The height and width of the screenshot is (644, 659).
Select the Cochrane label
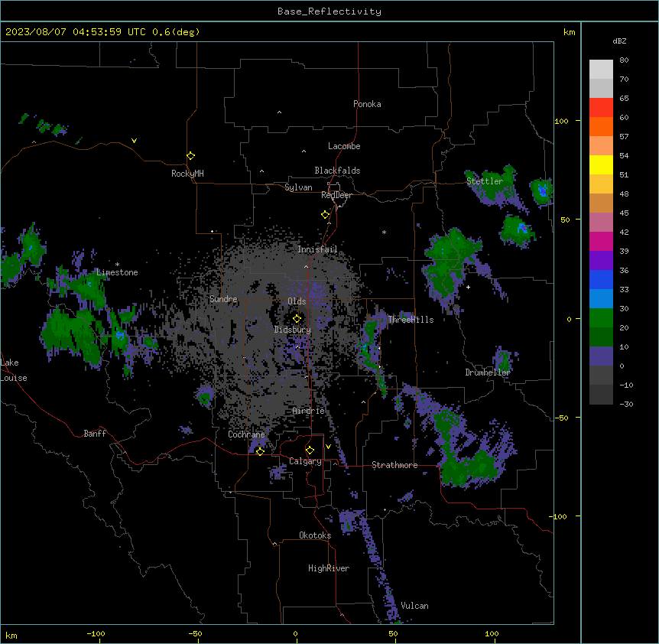pyautogui.click(x=246, y=434)
